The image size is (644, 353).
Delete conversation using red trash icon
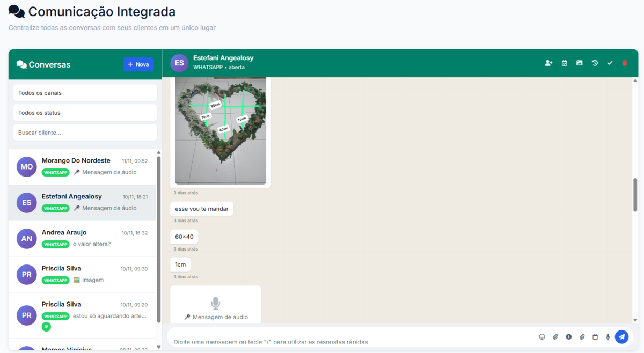[624, 63]
